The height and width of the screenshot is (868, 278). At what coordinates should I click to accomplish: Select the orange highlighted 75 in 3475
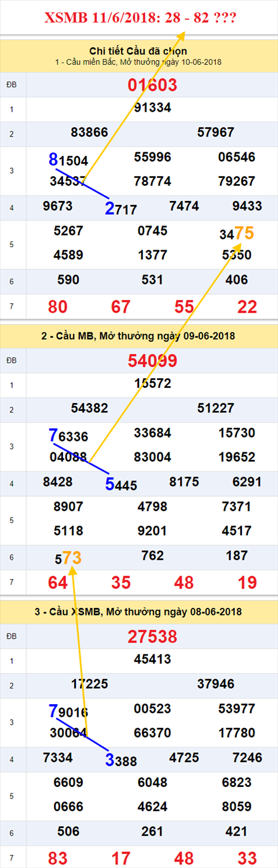tap(244, 233)
